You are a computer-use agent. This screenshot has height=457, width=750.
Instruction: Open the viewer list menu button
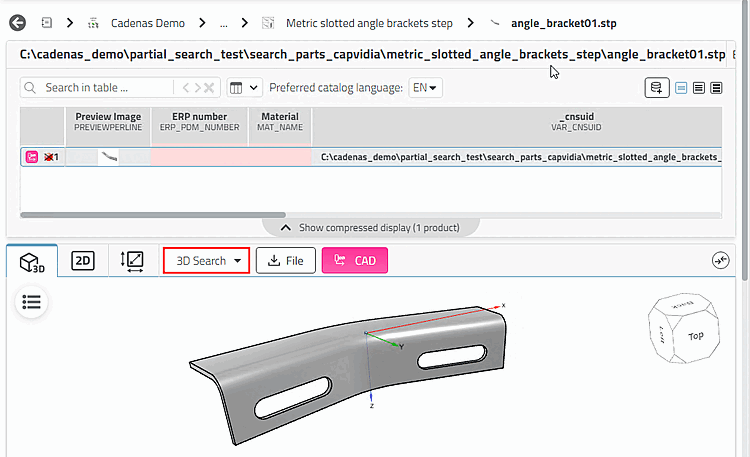[x=32, y=302]
